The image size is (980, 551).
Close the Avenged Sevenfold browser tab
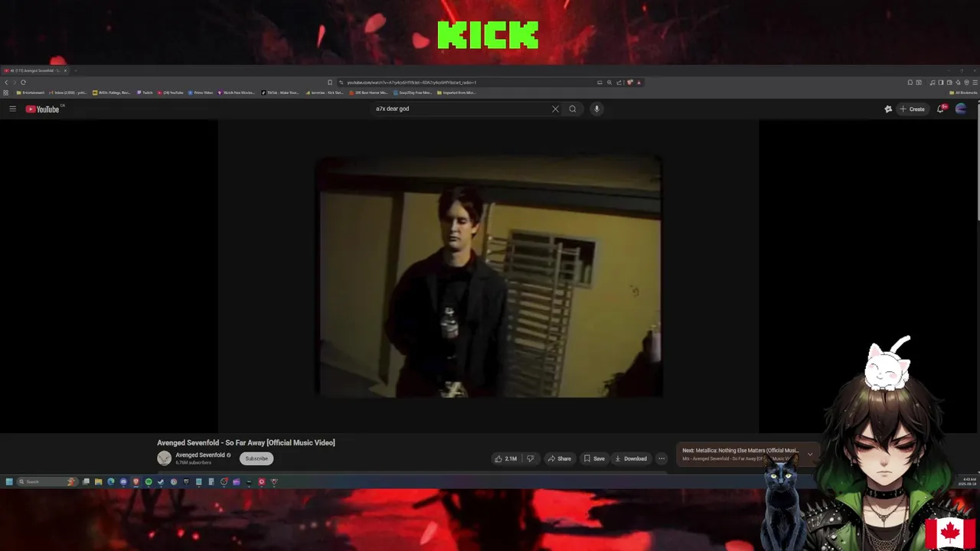(65, 70)
